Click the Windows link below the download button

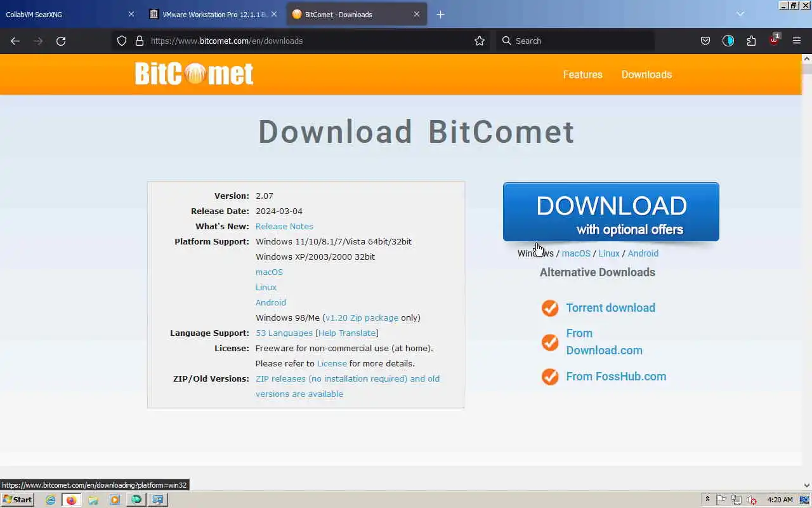[535, 253]
